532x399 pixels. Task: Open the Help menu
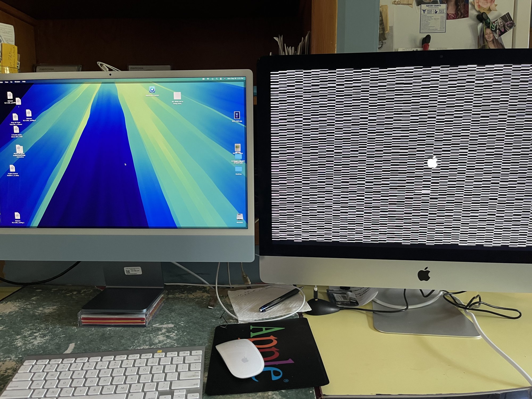tap(24, 81)
